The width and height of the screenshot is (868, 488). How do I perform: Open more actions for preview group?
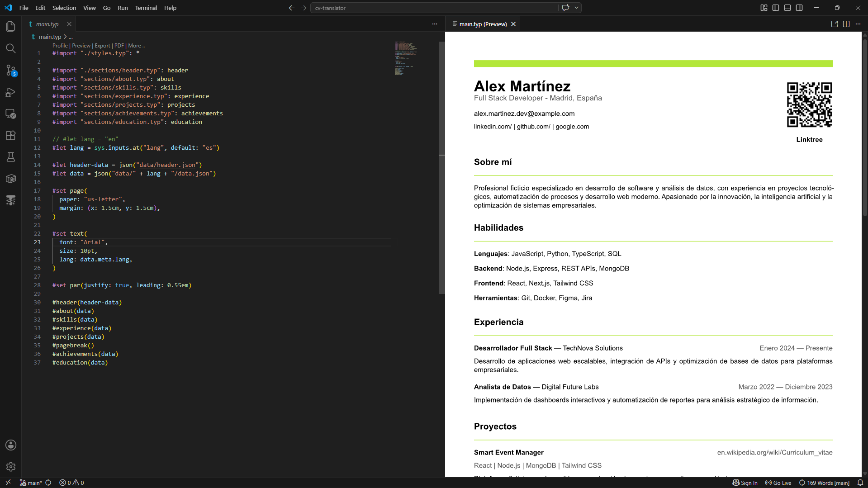tap(858, 24)
